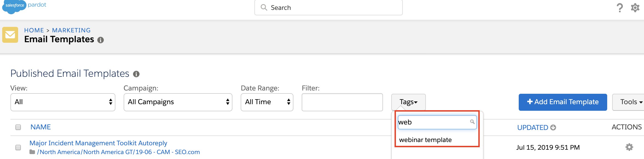Check the Major Incident Management row checkbox

pyautogui.click(x=18, y=147)
